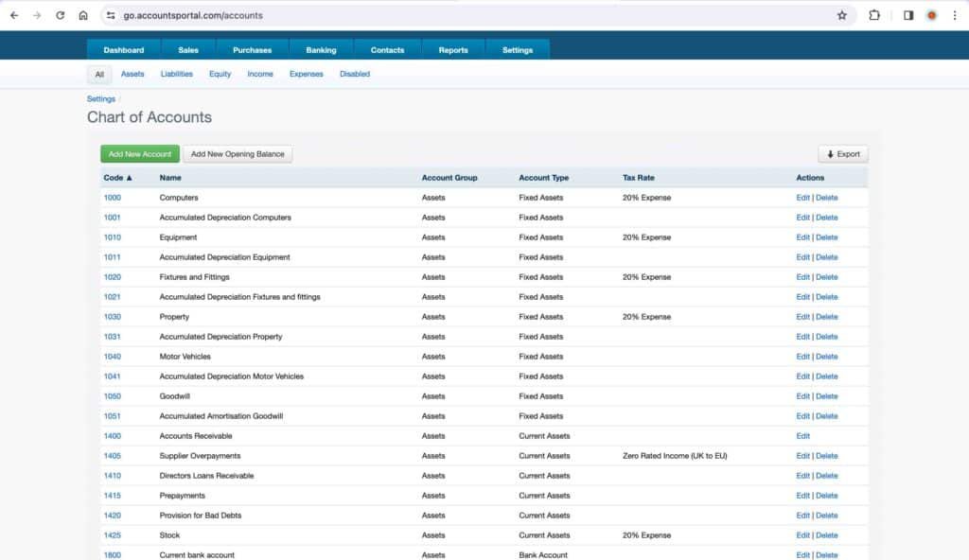969x560 pixels.
Task: Switch to the Disabled filter tab
Action: pyautogui.click(x=354, y=73)
